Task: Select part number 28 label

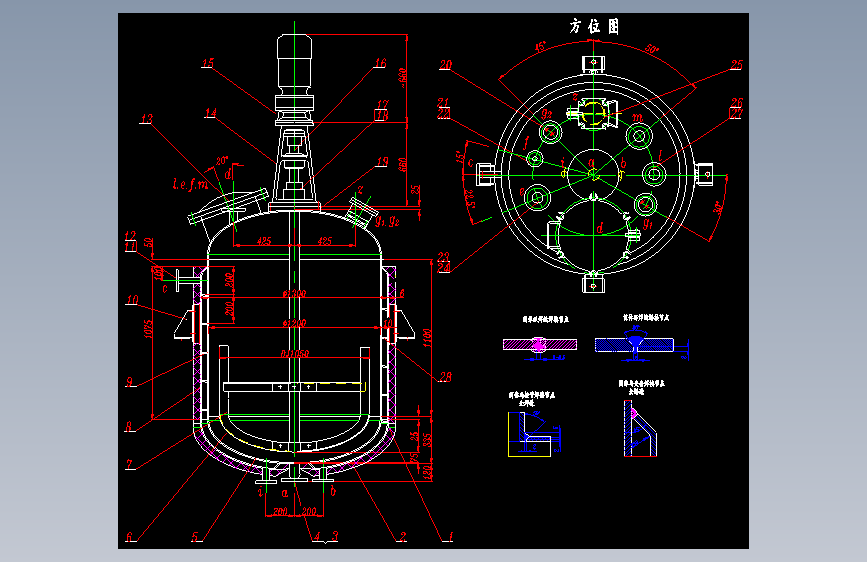Action: 445,377
